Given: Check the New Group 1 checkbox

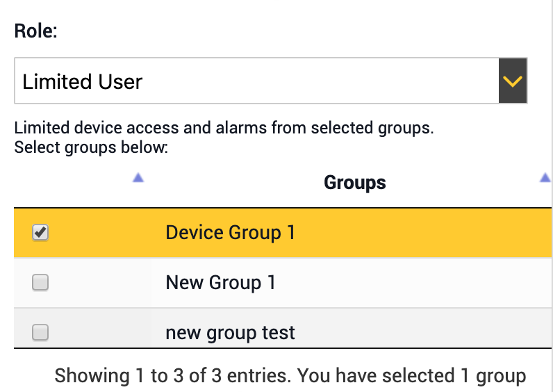Looking at the screenshot, I should [x=40, y=282].
